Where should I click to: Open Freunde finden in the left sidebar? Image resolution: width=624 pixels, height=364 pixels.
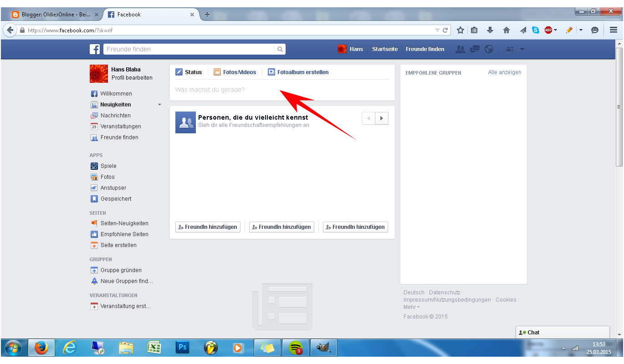tap(114, 137)
